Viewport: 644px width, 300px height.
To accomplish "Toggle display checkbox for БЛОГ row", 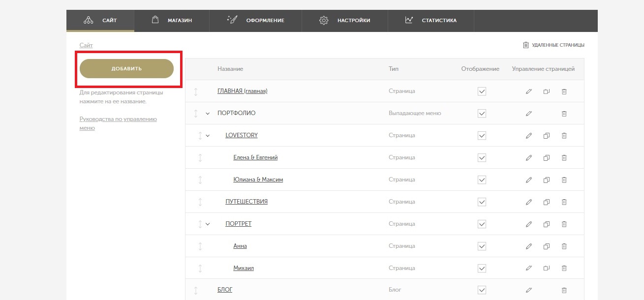I will (x=482, y=290).
